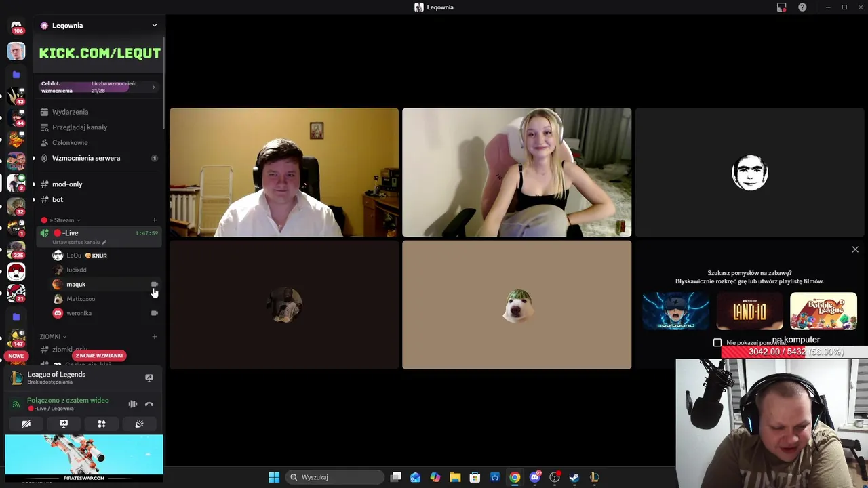Collapse the ZIOMKI channel category
This screenshot has height=488, width=868.
click(53, 337)
